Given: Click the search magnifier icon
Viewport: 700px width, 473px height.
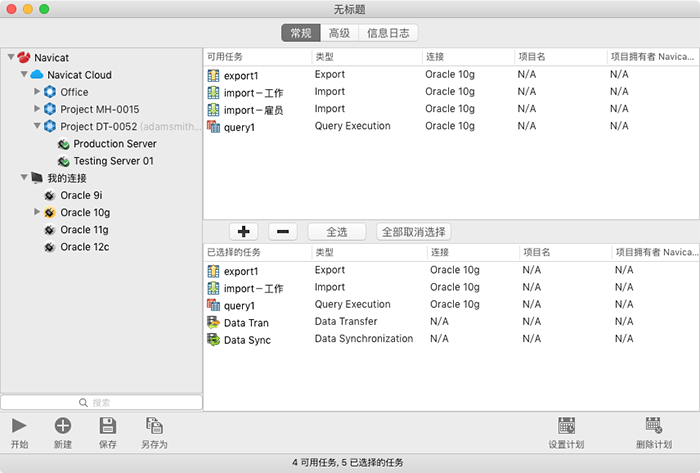Looking at the screenshot, I should click(83, 402).
